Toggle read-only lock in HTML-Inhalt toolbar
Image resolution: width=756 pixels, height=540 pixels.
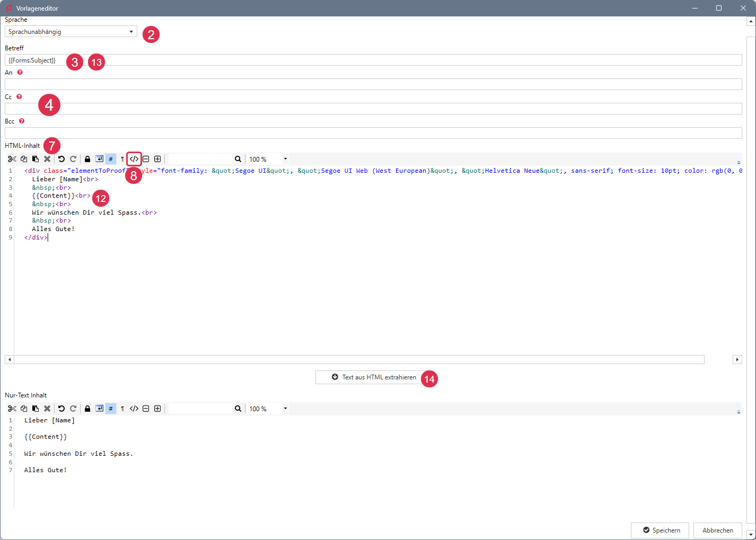(87, 159)
